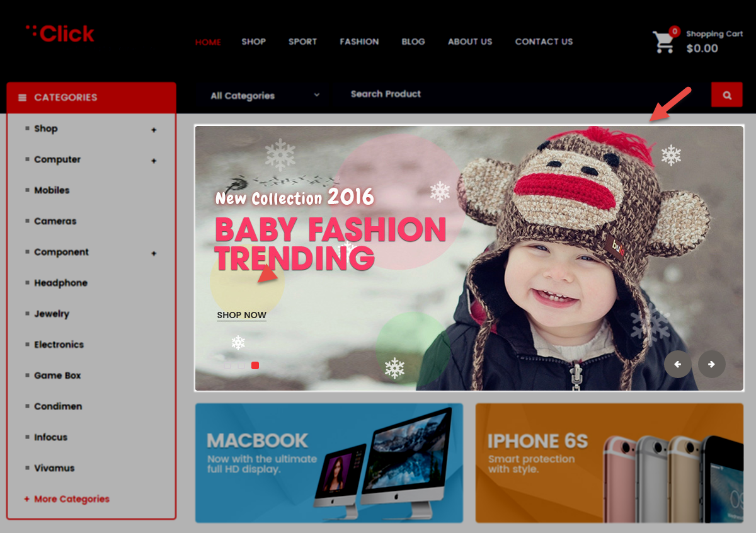Go to next slide arrow
The height and width of the screenshot is (533, 756).
[711, 364]
